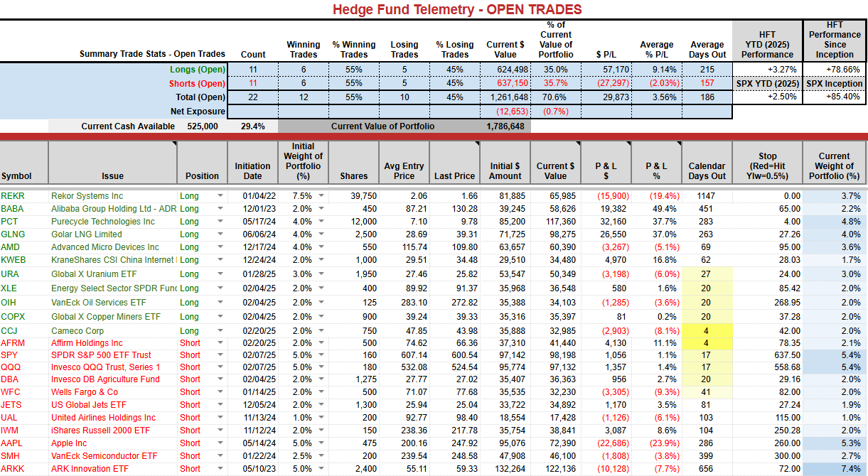Open Initial Weight dropdown arrow in URA row

[322, 274]
